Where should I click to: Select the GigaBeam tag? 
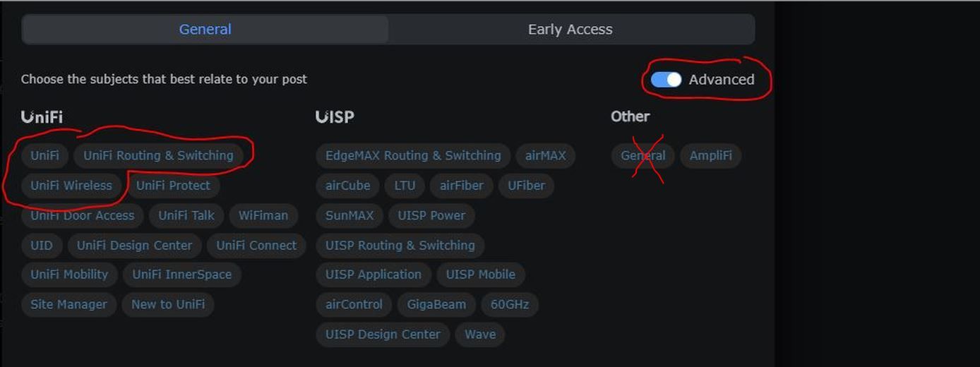tap(436, 304)
